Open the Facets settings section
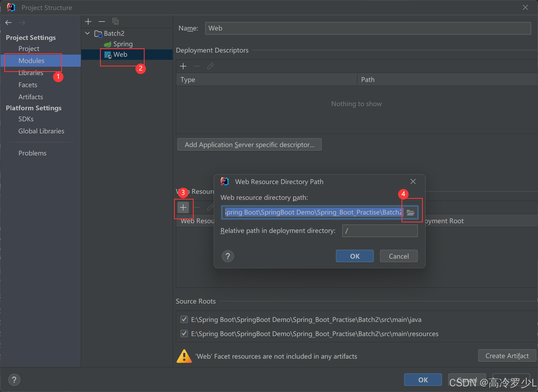This screenshot has height=392, width=538. 28,85
